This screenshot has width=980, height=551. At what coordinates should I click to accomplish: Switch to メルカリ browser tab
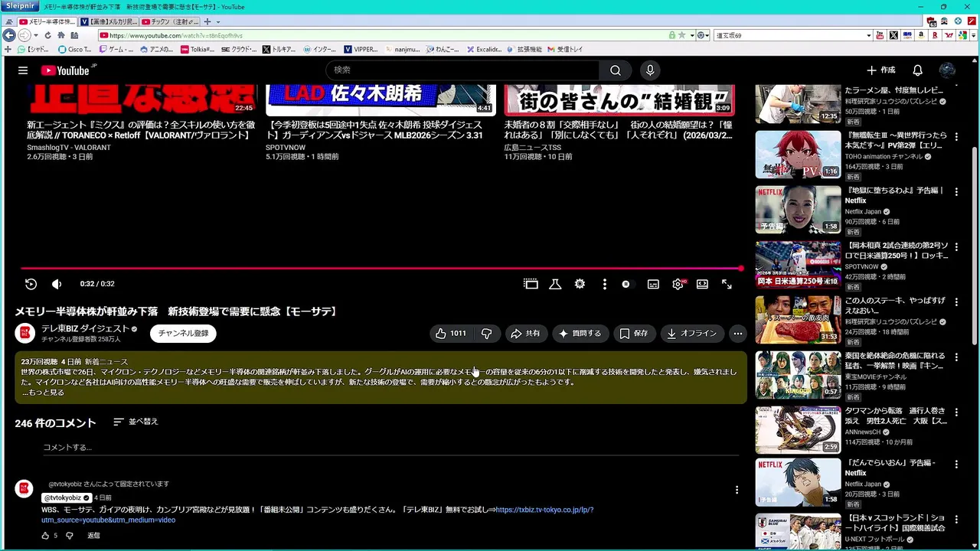[x=109, y=21]
